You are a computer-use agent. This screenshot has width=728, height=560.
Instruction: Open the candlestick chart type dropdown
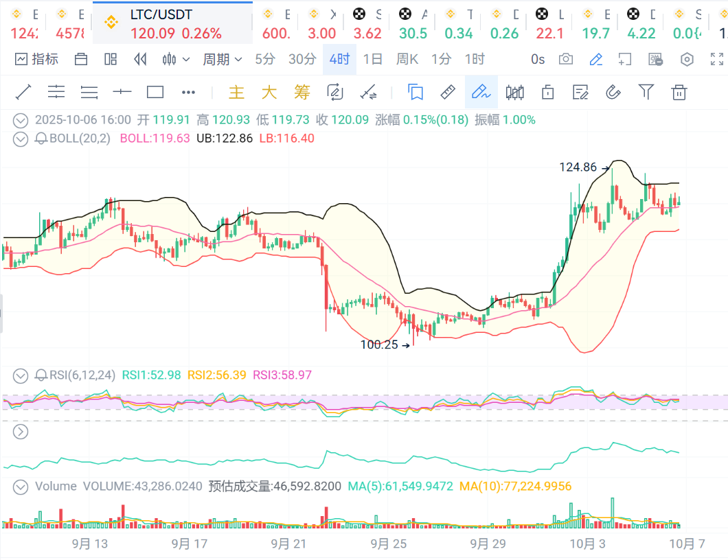point(176,60)
